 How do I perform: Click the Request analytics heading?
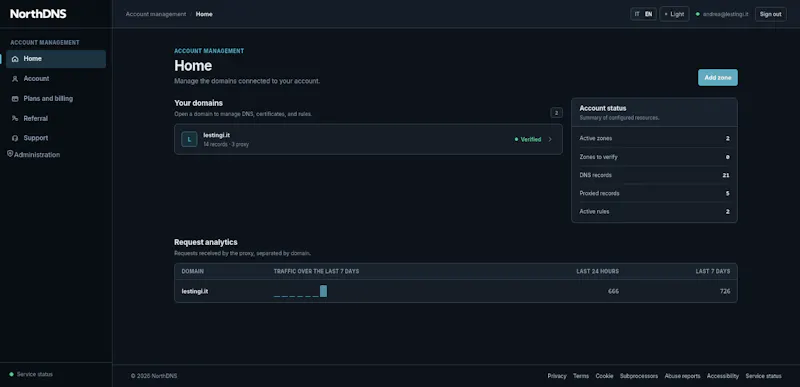click(206, 242)
